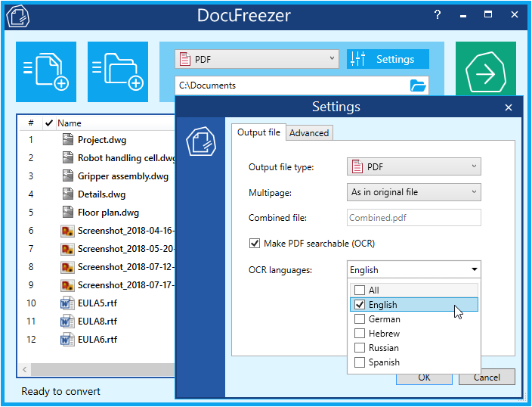Select the Floor plan.dwg file name
This screenshot has height=407, width=532.
(x=109, y=213)
